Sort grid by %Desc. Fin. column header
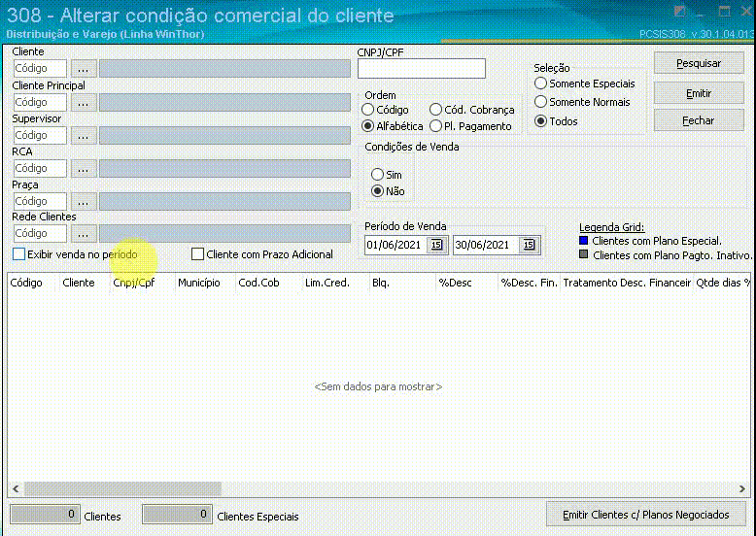The height and width of the screenshot is (536, 756). coord(530,283)
